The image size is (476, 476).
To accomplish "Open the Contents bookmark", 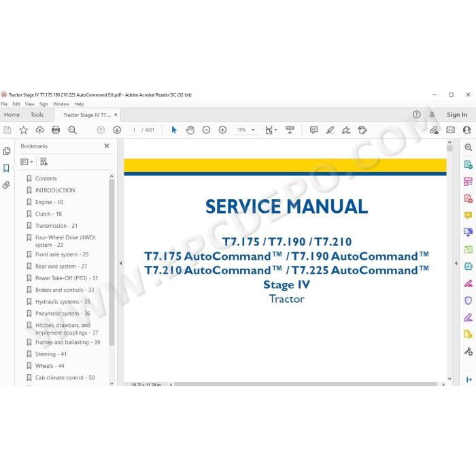I will (x=46, y=178).
